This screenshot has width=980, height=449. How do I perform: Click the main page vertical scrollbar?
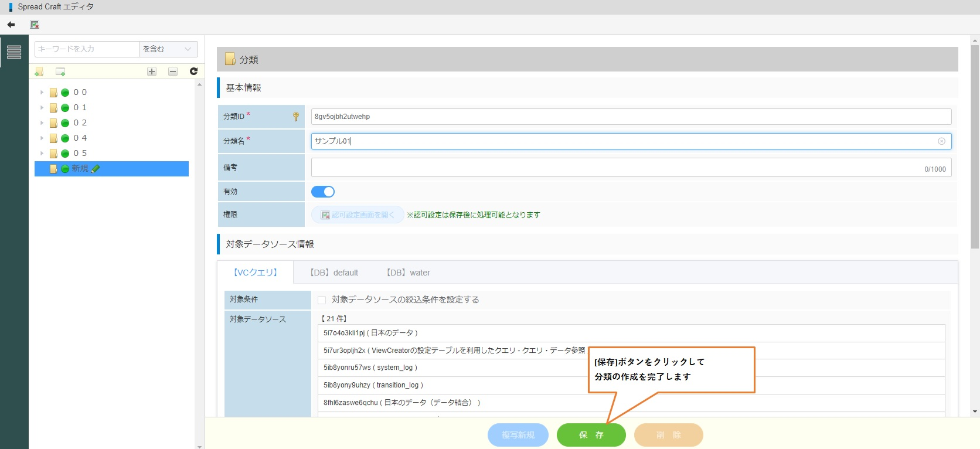[975, 147]
